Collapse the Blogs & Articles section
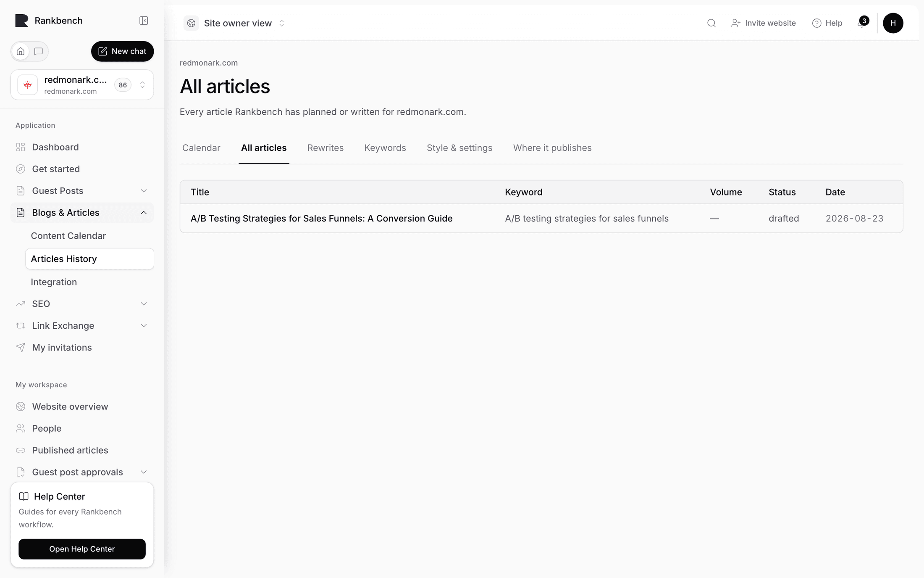The width and height of the screenshot is (924, 578). [x=82, y=213]
